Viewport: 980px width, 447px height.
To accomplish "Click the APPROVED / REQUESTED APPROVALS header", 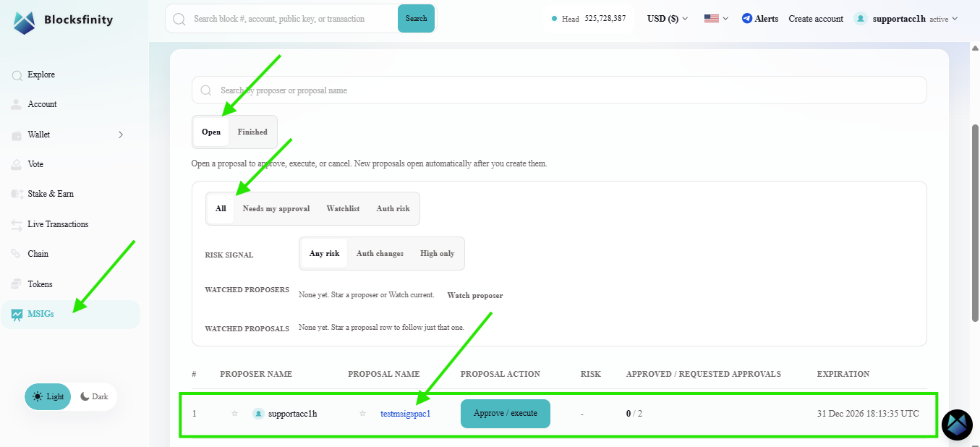I will pos(703,374).
